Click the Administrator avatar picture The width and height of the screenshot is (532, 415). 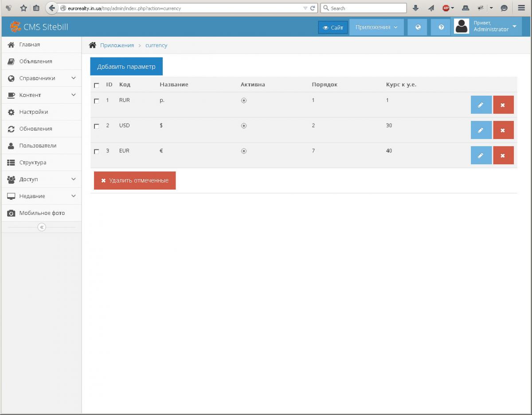coord(462,27)
